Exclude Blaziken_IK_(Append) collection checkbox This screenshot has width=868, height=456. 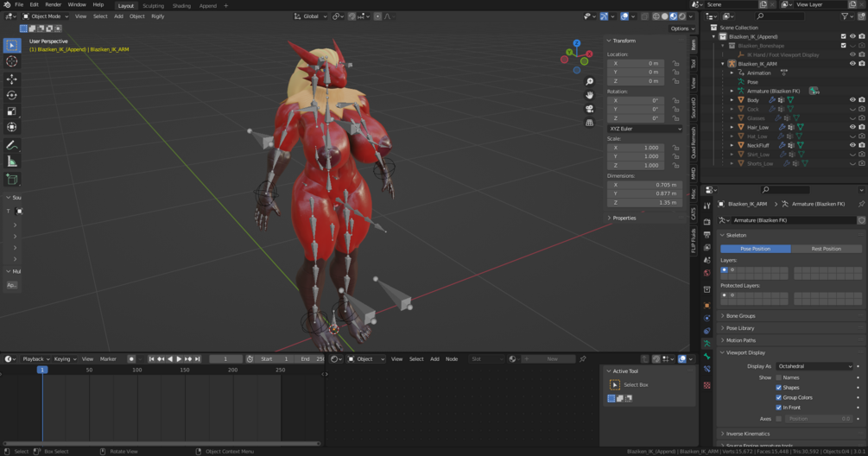(x=843, y=36)
